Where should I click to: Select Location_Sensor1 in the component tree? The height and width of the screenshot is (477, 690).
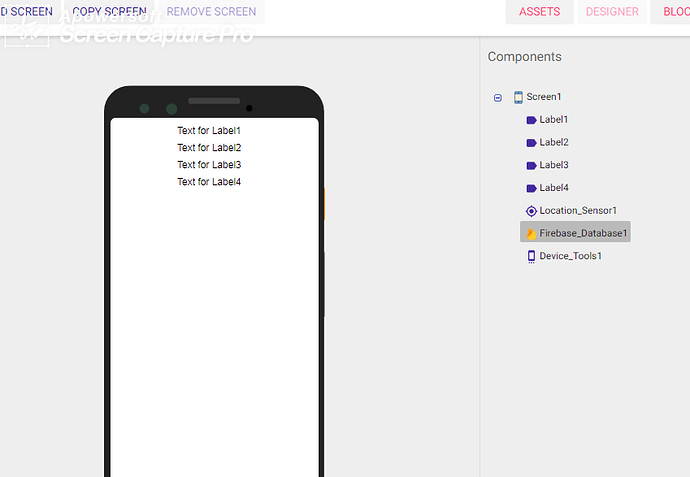578,211
